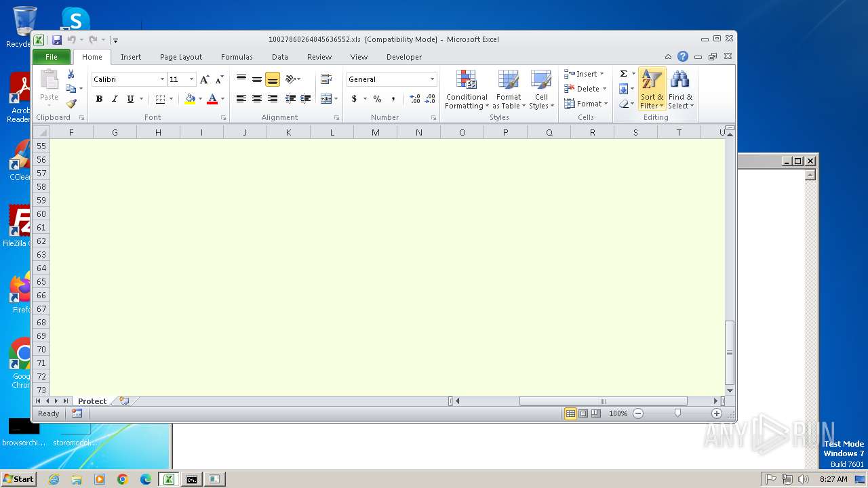The height and width of the screenshot is (488, 868).
Task: Toggle the highlighted Bottom Align button
Action: (x=273, y=79)
